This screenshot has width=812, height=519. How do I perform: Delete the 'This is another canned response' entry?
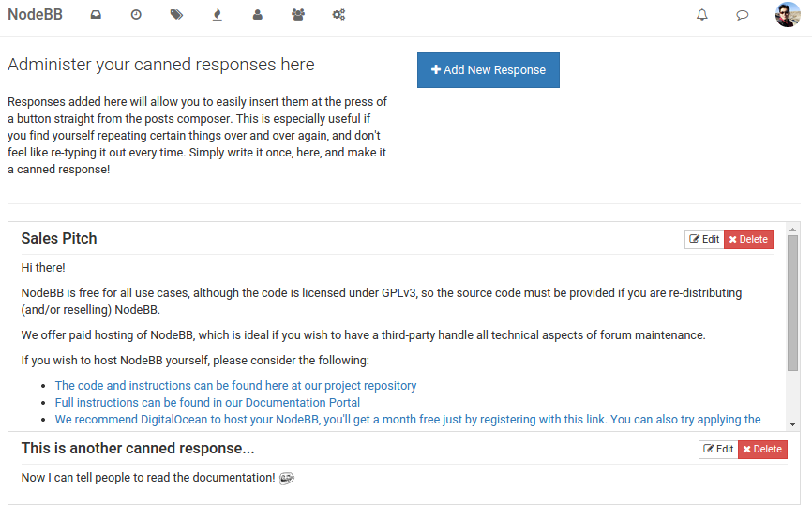pos(763,449)
